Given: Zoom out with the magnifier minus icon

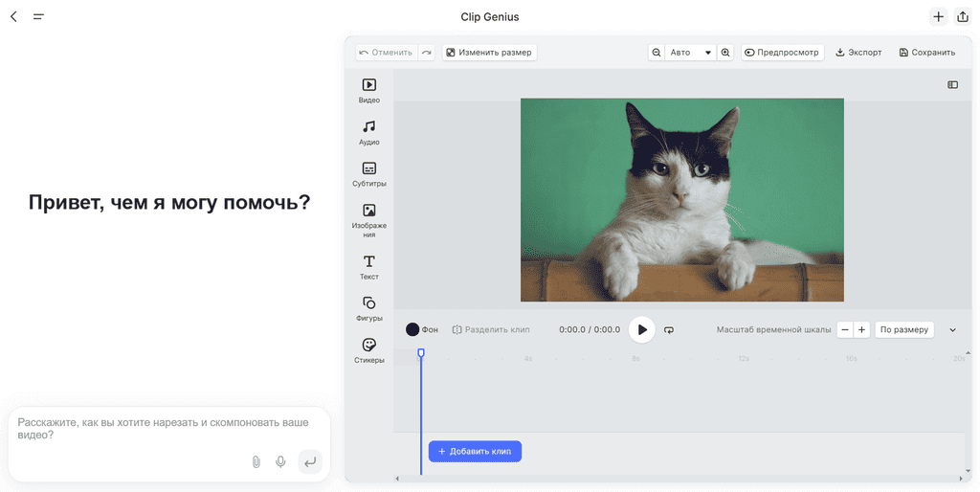Looking at the screenshot, I should click(657, 53).
